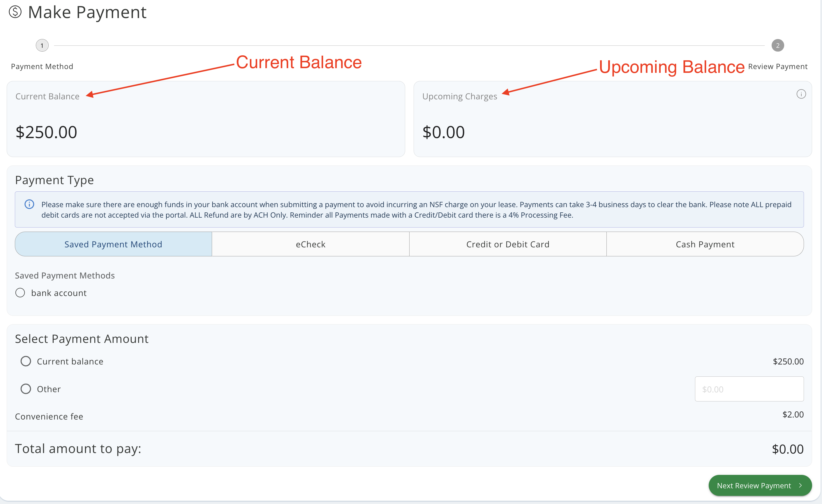Select the Other amount radio button
The height and width of the screenshot is (504, 822).
[x=26, y=389]
